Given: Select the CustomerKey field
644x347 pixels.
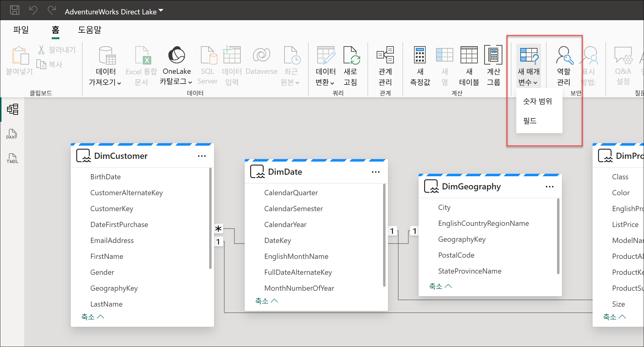Looking at the screenshot, I should point(112,209).
